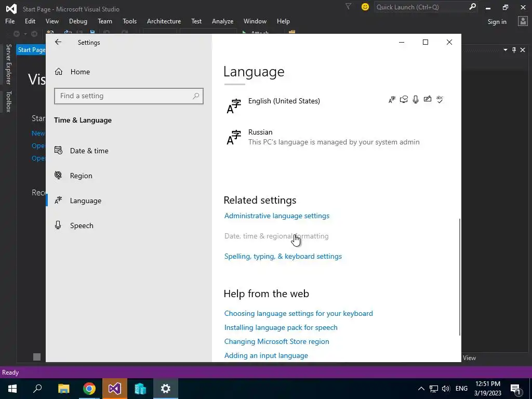Switch to the Start Page tab
The image size is (532, 399).
(x=31, y=50)
